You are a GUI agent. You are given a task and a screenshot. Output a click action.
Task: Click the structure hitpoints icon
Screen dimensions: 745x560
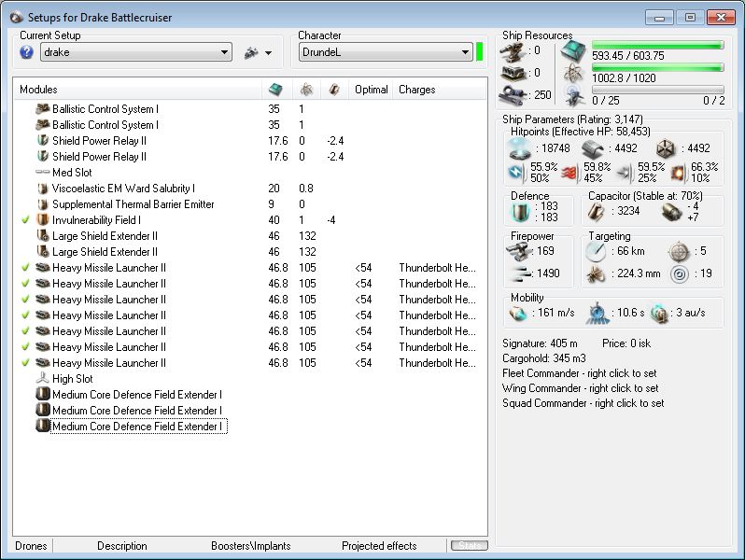coord(666,149)
